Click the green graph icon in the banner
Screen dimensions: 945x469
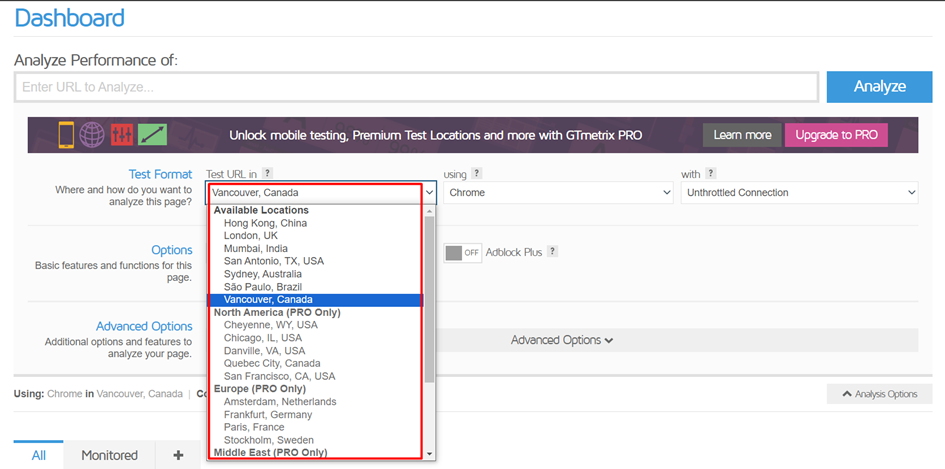point(152,135)
